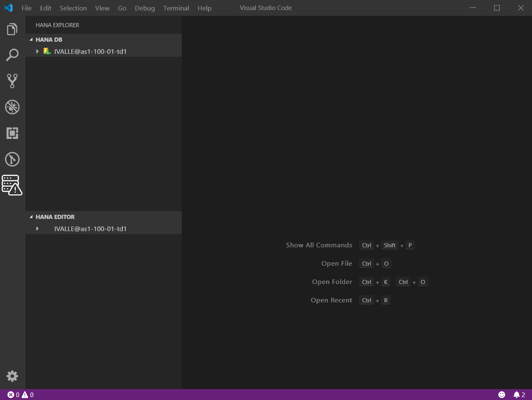Screen dimensions: 532x400
Task: Select the HANA database explorer icon
Action: 12,185
